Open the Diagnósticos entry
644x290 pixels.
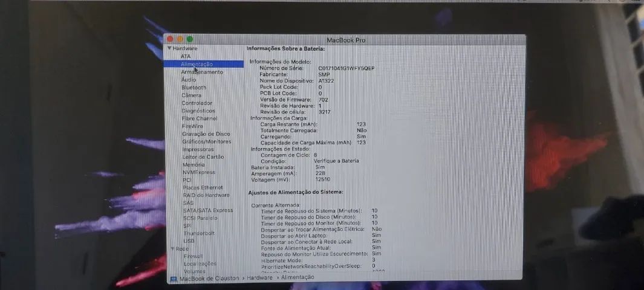(198, 111)
